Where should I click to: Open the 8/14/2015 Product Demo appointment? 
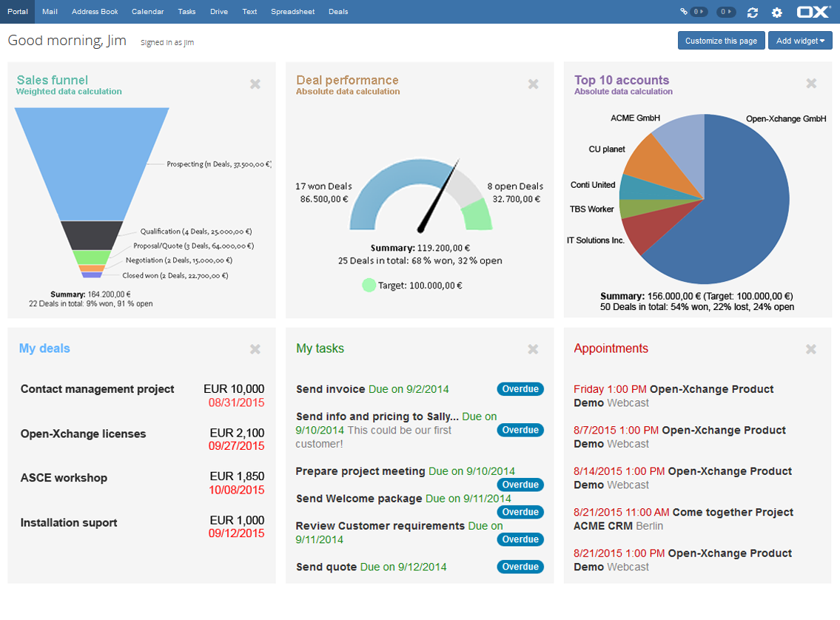tap(682, 478)
